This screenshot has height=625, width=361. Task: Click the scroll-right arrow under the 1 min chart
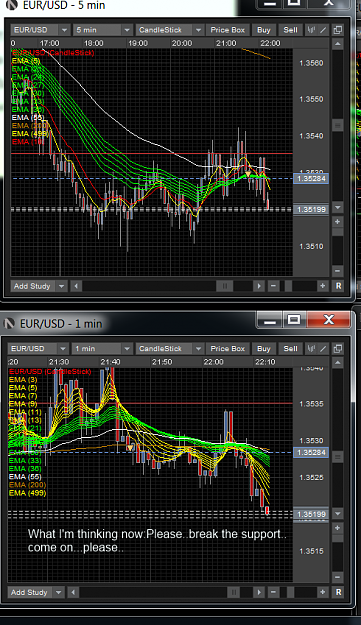pyautogui.click(x=259, y=592)
